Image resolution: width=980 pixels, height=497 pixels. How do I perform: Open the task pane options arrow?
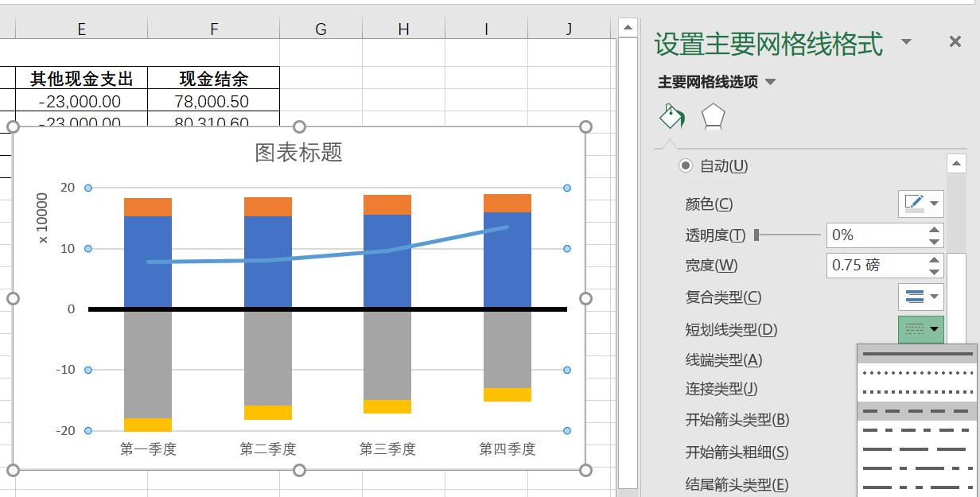906,42
